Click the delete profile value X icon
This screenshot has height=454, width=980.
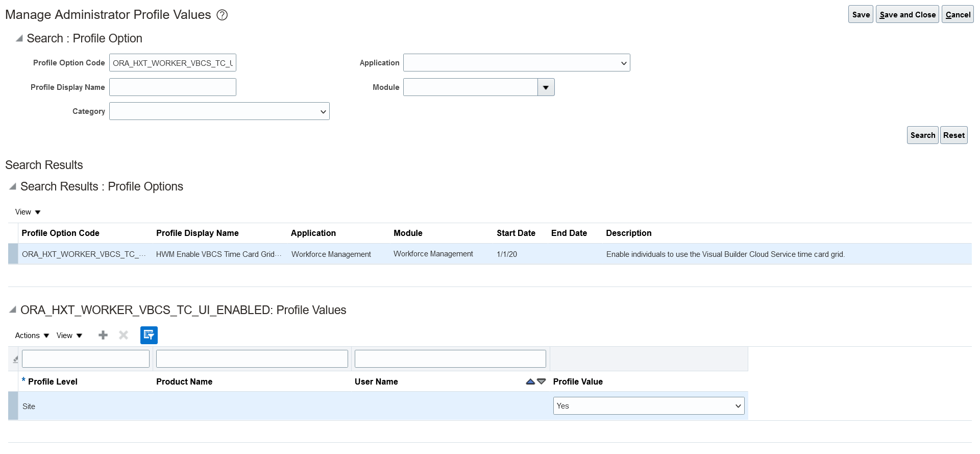pos(124,335)
